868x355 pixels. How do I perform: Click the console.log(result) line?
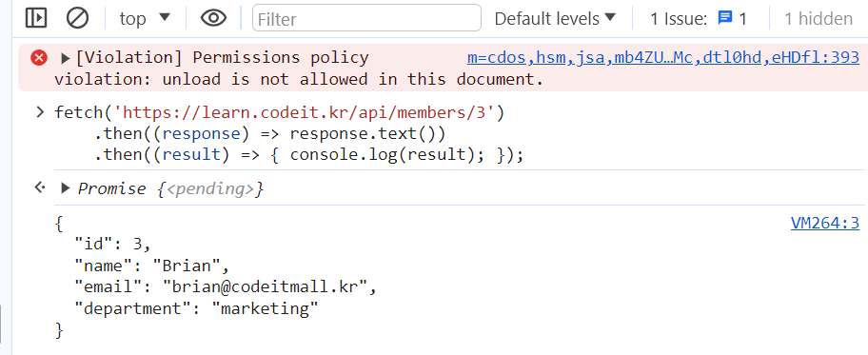308,154
